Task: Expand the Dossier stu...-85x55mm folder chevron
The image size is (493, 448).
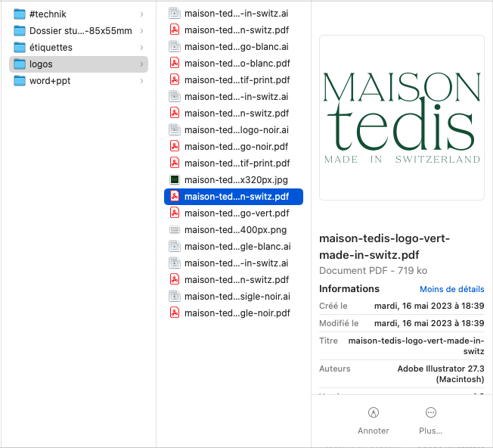Action: [142, 31]
